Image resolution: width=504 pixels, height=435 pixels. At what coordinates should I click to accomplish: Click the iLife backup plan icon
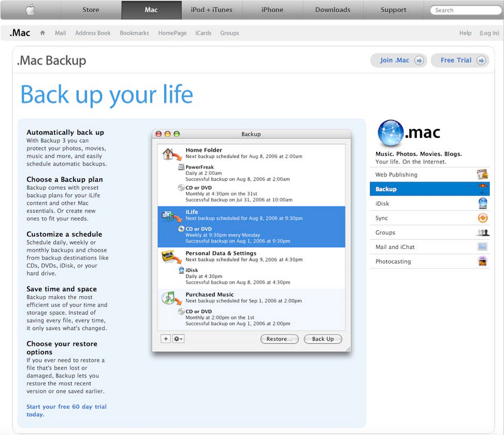point(172,216)
